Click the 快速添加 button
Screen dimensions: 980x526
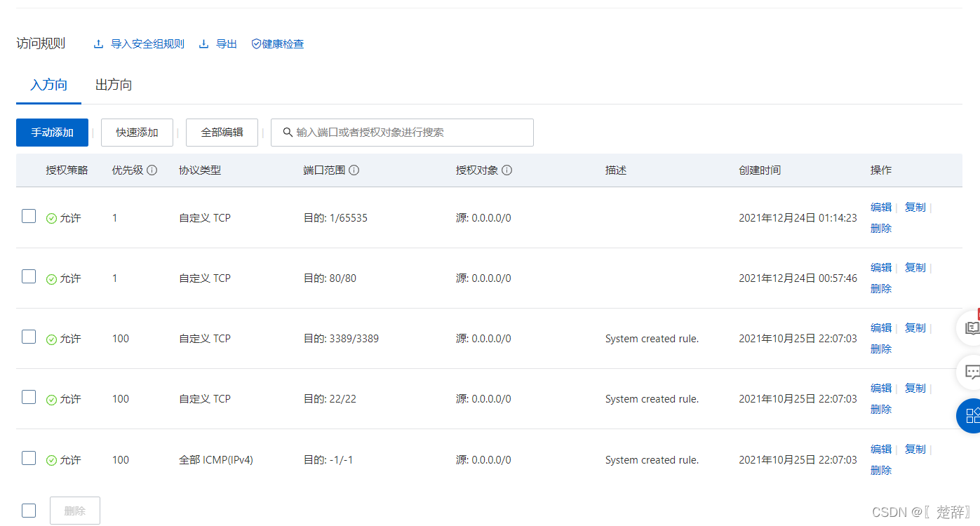coord(137,133)
